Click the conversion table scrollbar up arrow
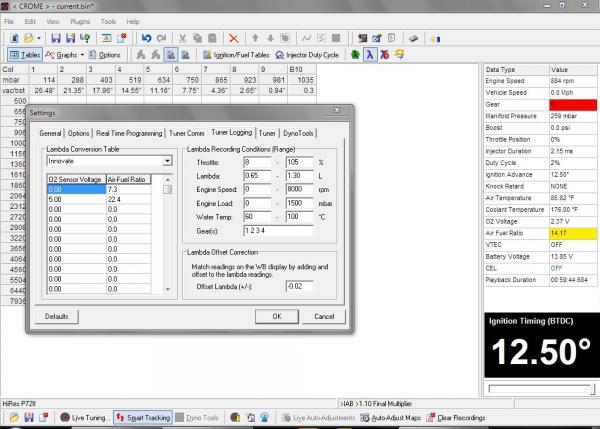Viewport: 600px width, 429px height. pos(167,179)
